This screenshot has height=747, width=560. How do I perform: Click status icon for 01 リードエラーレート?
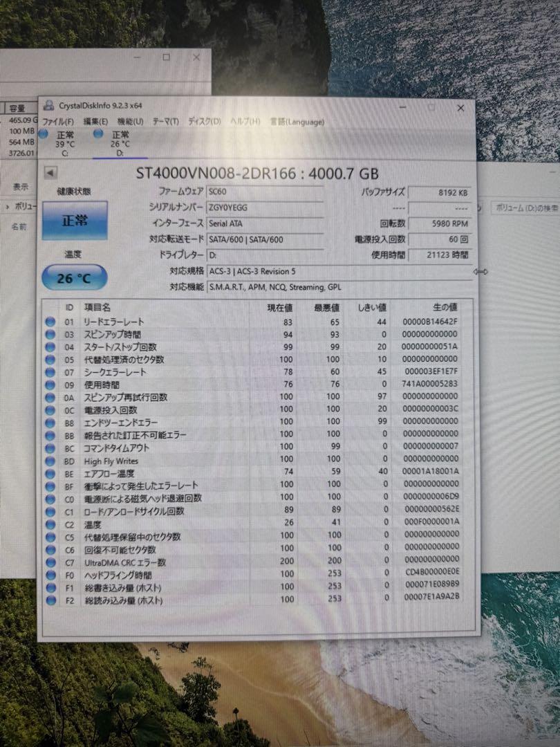[50, 322]
